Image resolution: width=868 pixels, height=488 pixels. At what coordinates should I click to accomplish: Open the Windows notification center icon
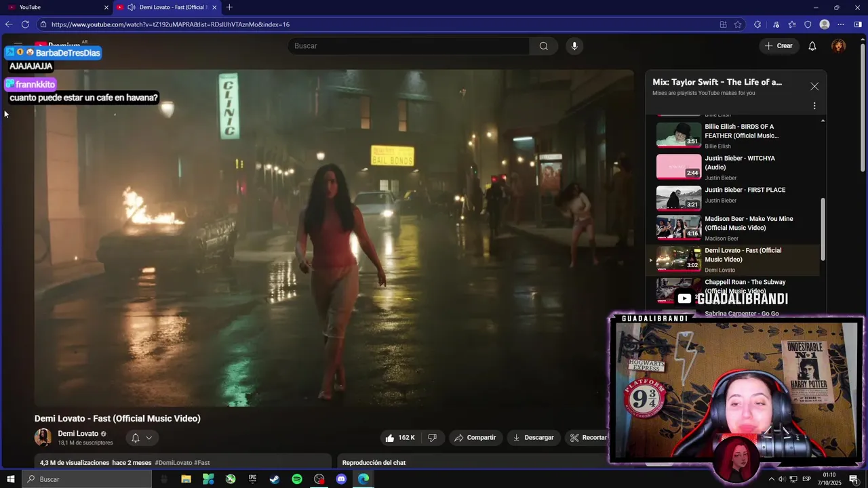point(854,479)
